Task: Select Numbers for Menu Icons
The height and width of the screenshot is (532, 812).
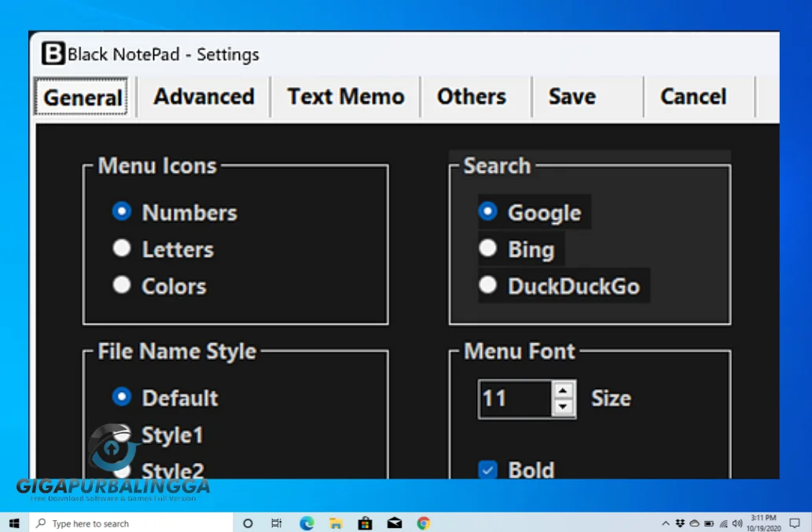Action: click(x=175, y=212)
